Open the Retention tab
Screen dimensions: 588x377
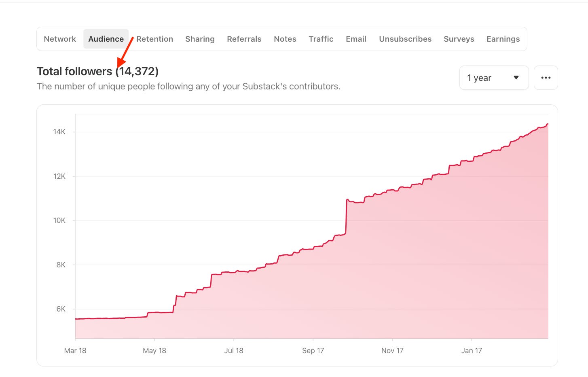(154, 39)
